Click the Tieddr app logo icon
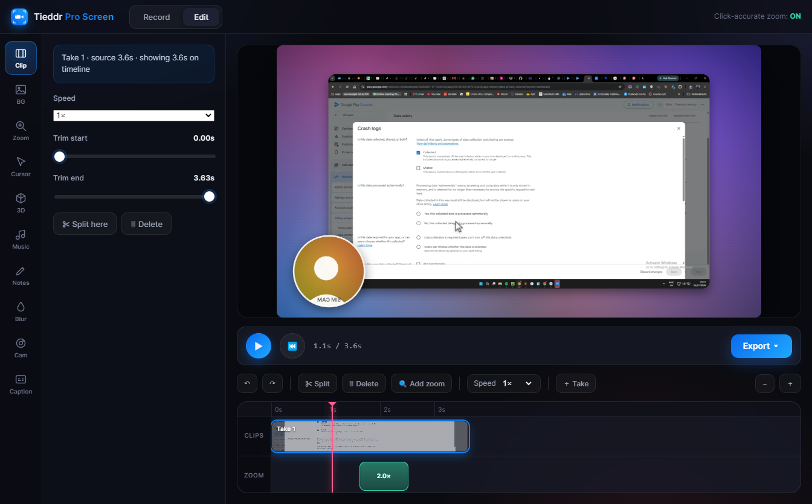Viewport: 812px width, 504px height. pyautogui.click(x=19, y=17)
